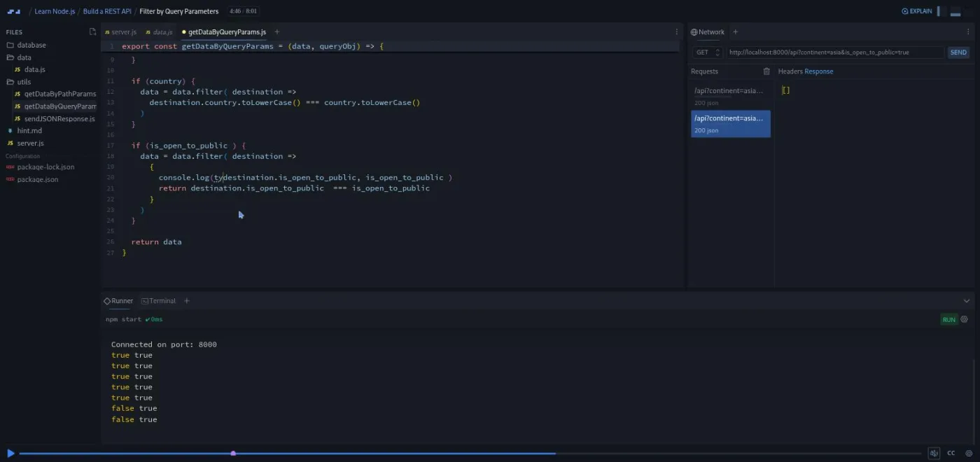Switch to the Runner tab
This screenshot has width=980, height=462.
pyautogui.click(x=118, y=301)
